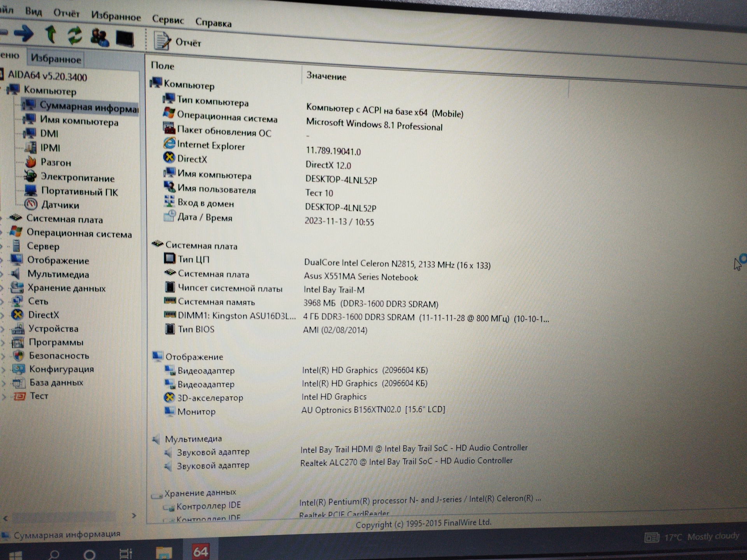Viewport: 747px width, 560px height.
Task: Click Intel Bay Trail-M chipset value
Action: [x=334, y=289]
